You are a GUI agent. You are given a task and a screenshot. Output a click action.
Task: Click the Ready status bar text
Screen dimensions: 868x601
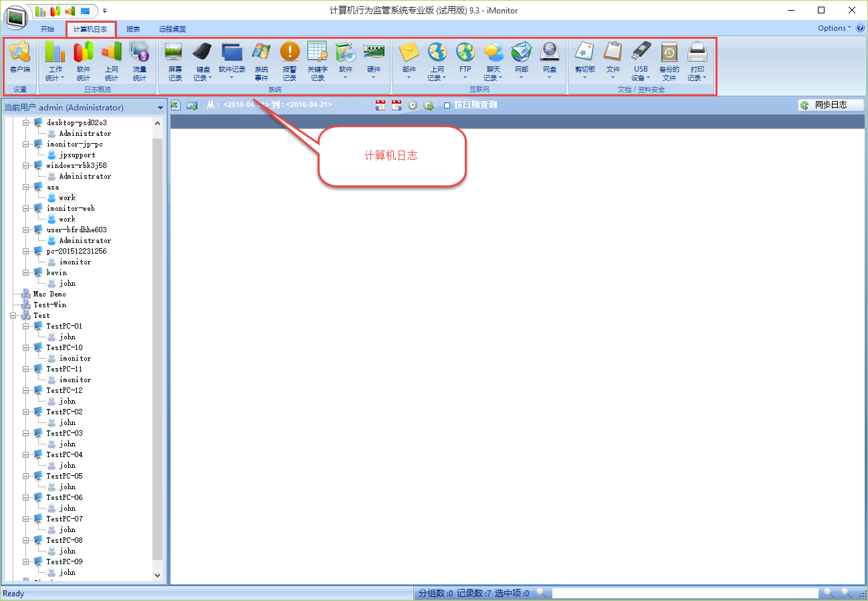click(x=13, y=594)
